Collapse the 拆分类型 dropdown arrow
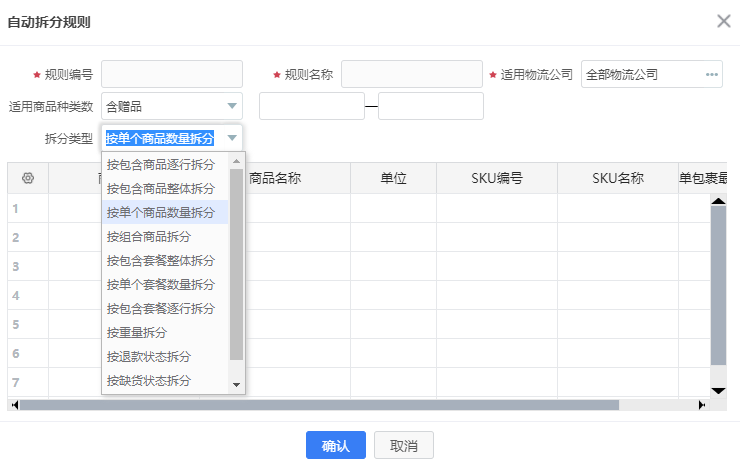The height and width of the screenshot is (466, 740). [232, 138]
